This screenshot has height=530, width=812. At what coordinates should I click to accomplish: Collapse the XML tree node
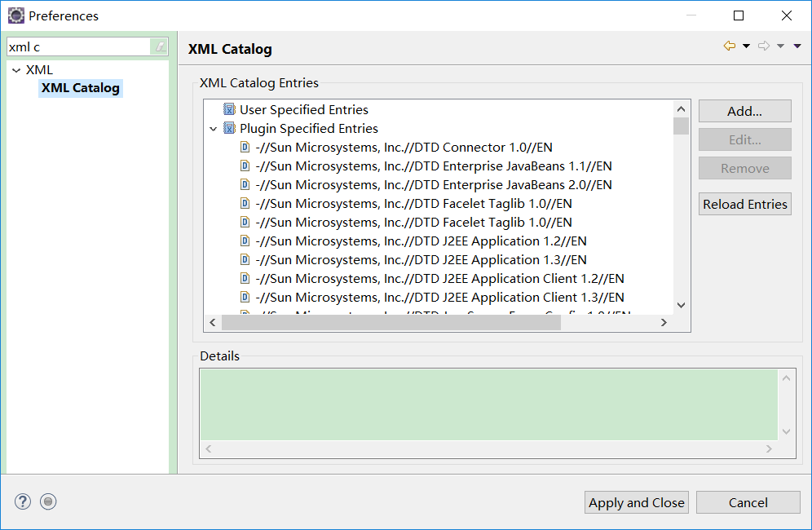16,70
